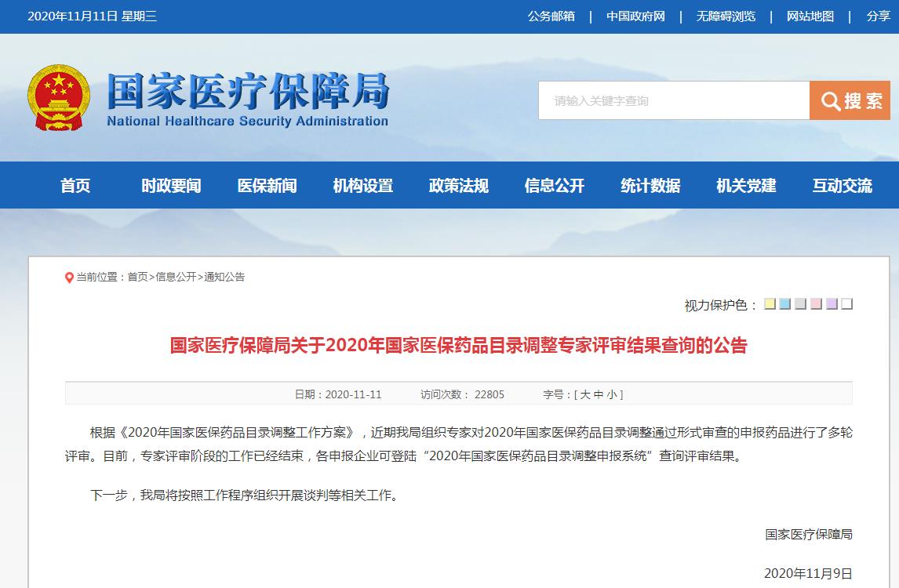The height and width of the screenshot is (588, 899).
Task: Open the 首页 navigation menu item
Action: pyautogui.click(x=75, y=186)
